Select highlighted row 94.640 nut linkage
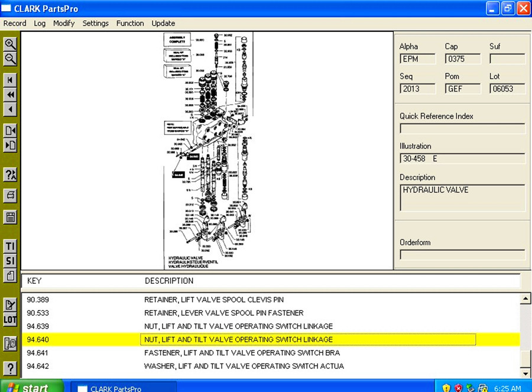532x392 pixels. pyautogui.click(x=271, y=339)
